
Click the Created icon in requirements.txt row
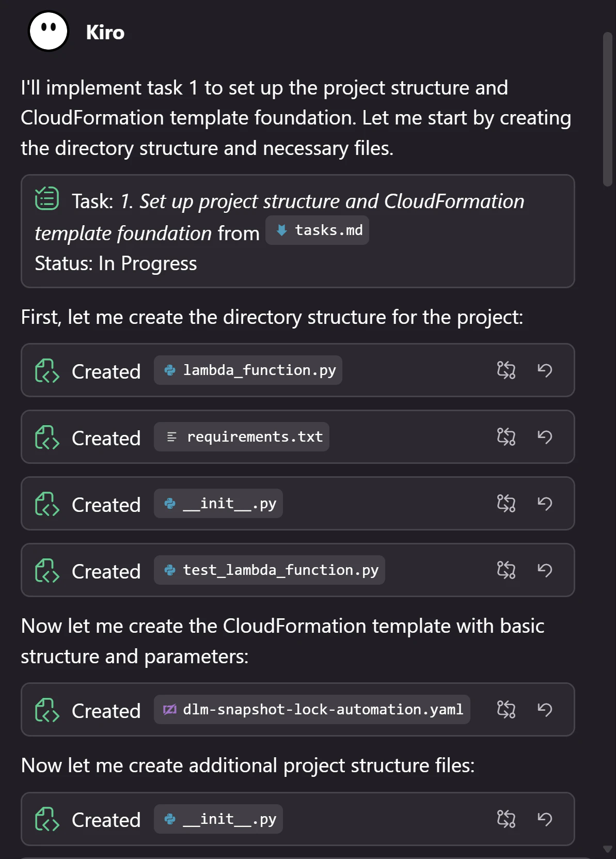point(47,438)
